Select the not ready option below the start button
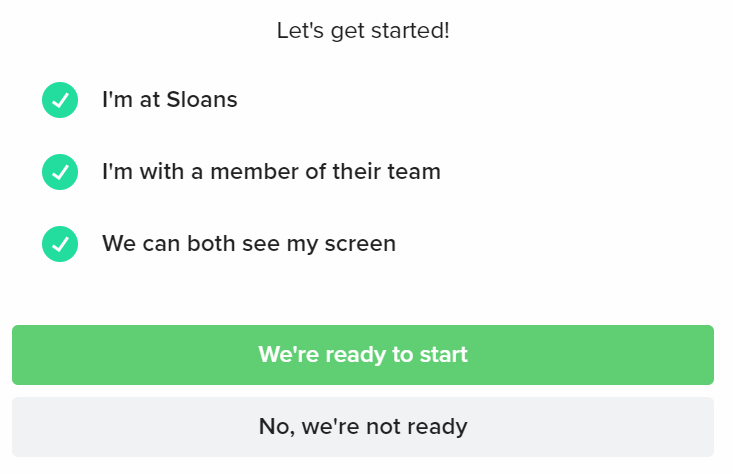Screen dimensions: 733x474 (363, 427)
